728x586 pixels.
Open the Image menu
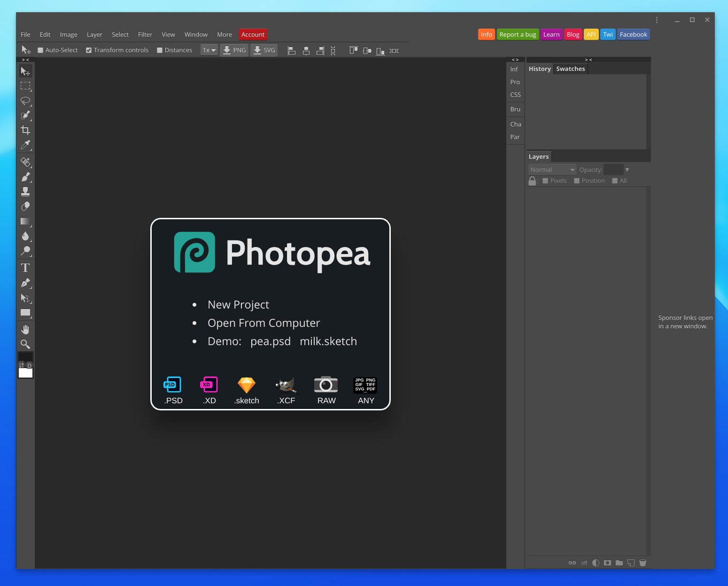coord(69,34)
